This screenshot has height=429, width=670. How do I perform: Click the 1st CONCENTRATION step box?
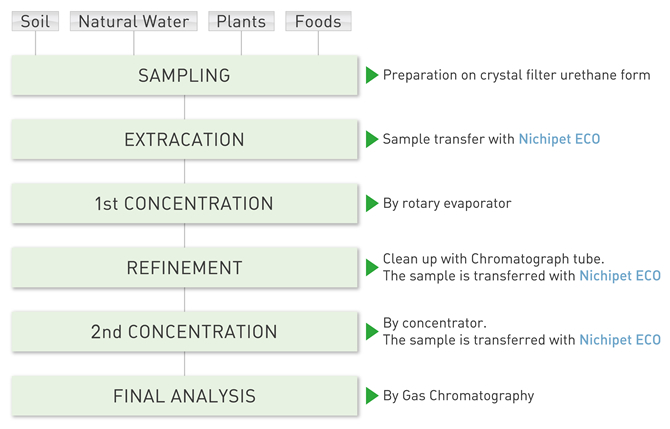point(185,203)
